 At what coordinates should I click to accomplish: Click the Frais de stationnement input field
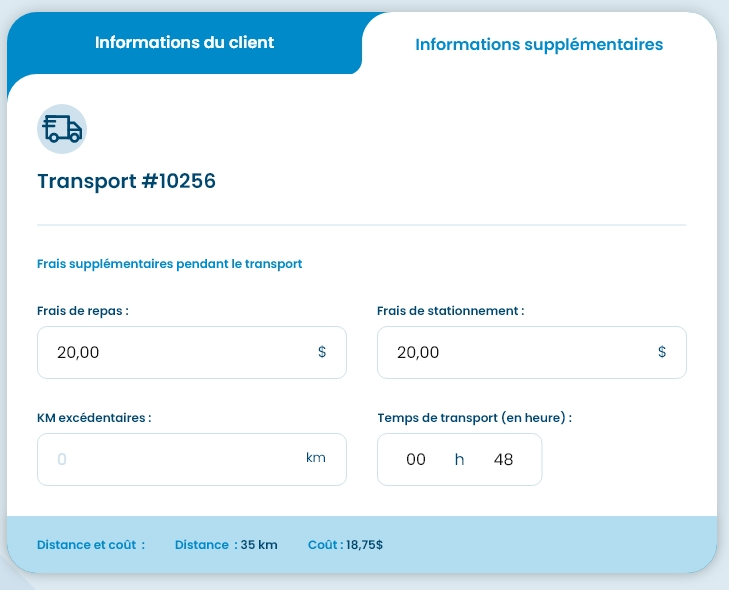pyautogui.click(x=515, y=352)
